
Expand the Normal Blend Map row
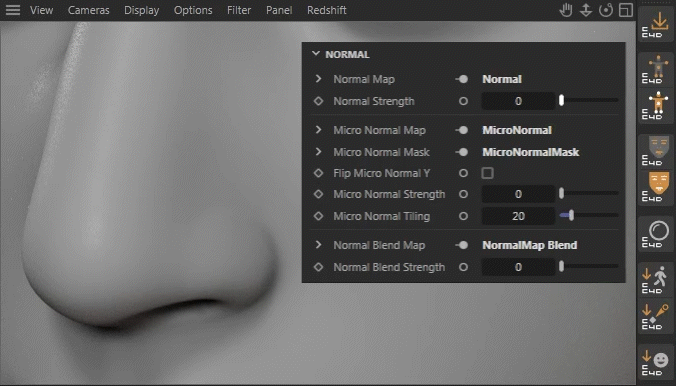pyautogui.click(x=318, y=245)
